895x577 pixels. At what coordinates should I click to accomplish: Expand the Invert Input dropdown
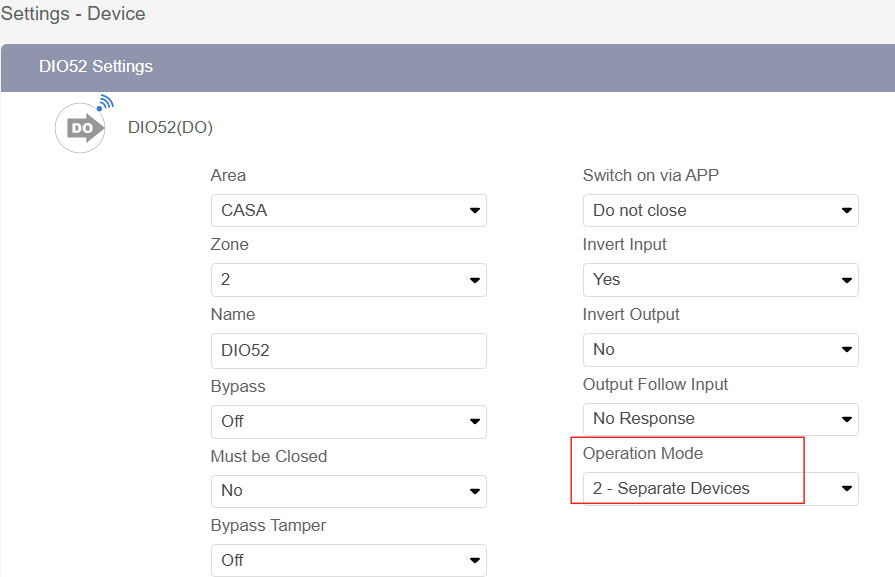(720, 280)
